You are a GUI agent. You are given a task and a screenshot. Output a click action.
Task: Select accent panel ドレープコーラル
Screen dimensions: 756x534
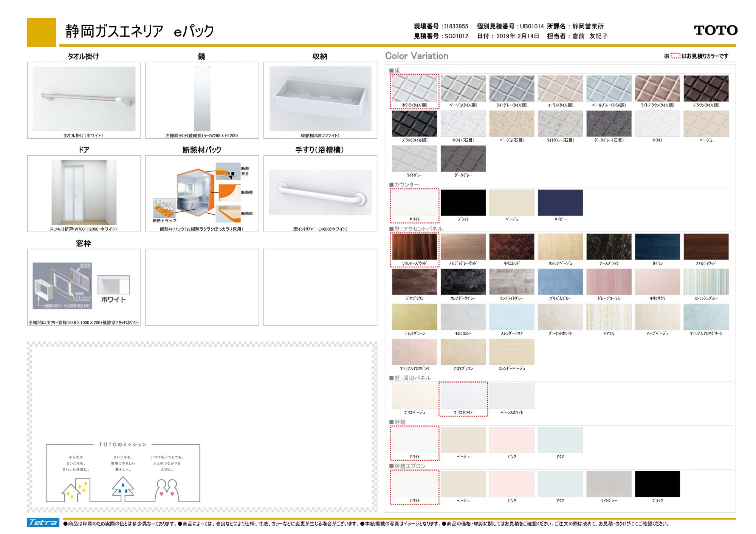609,282
